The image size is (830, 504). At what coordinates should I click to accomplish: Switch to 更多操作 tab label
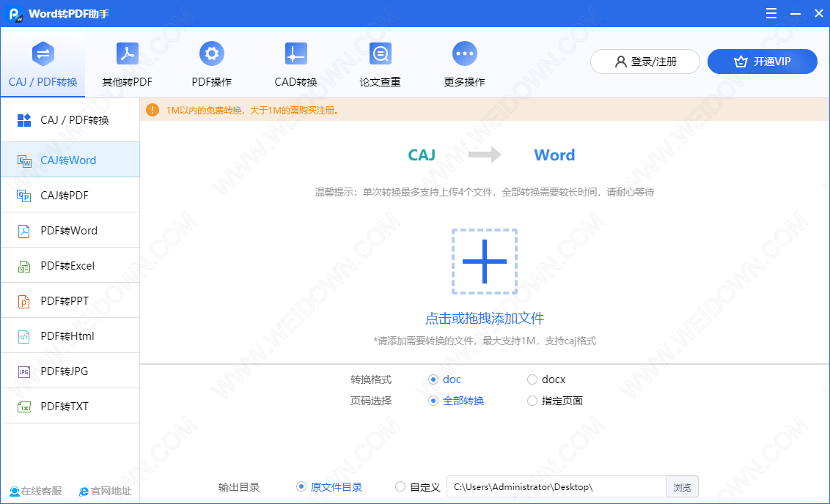click(x=465, y=82)
